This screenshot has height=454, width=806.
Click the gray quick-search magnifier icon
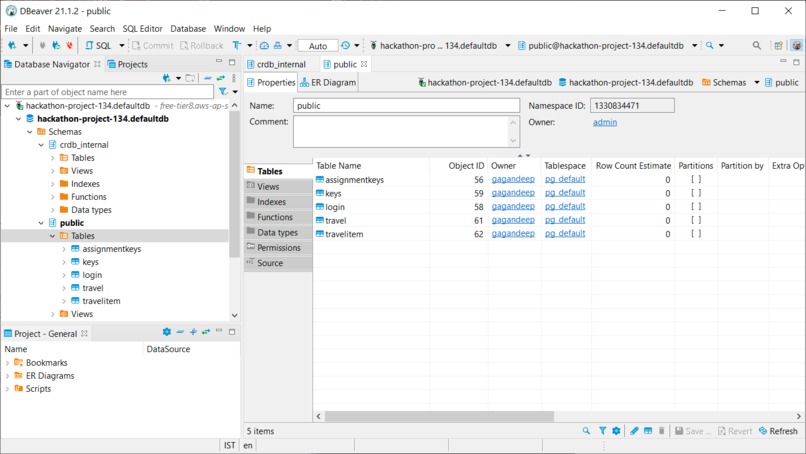(x=757, y=45)
